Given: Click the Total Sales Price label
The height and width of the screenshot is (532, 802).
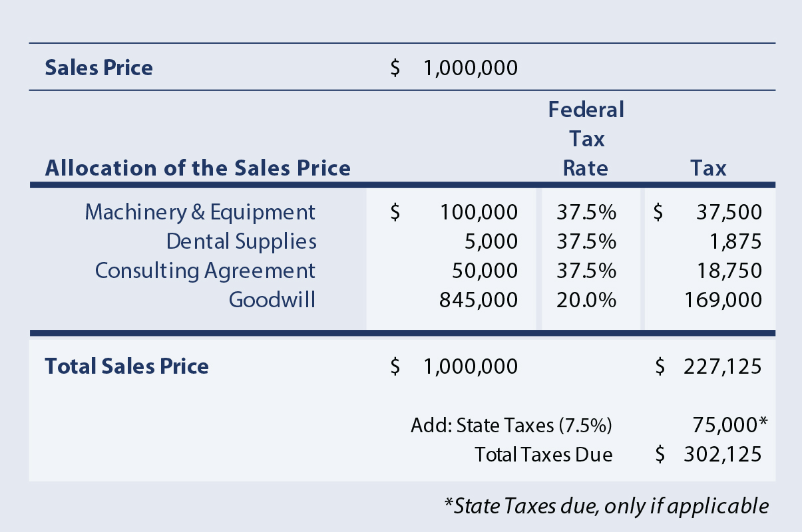Looking at the screenshot, I should tap(126, 366).
